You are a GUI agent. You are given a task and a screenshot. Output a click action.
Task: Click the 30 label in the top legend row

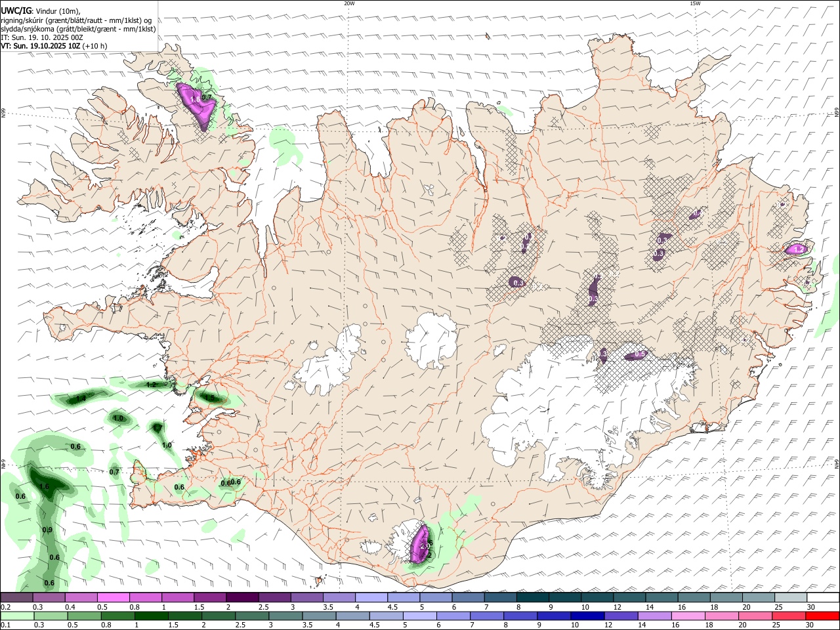pyautogui.click(x=811, y=607)
